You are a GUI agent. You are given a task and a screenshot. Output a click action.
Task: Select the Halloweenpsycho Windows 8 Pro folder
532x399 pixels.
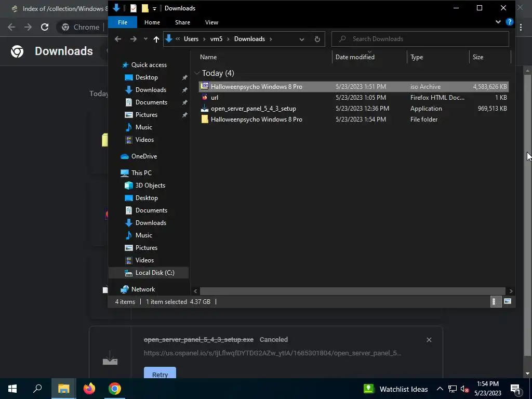point(353,119)
